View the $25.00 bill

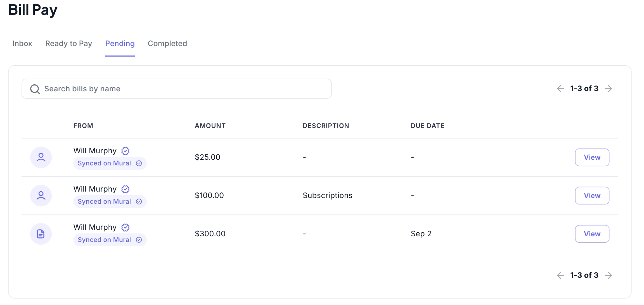pyautogui.click(x=592, y=157)
